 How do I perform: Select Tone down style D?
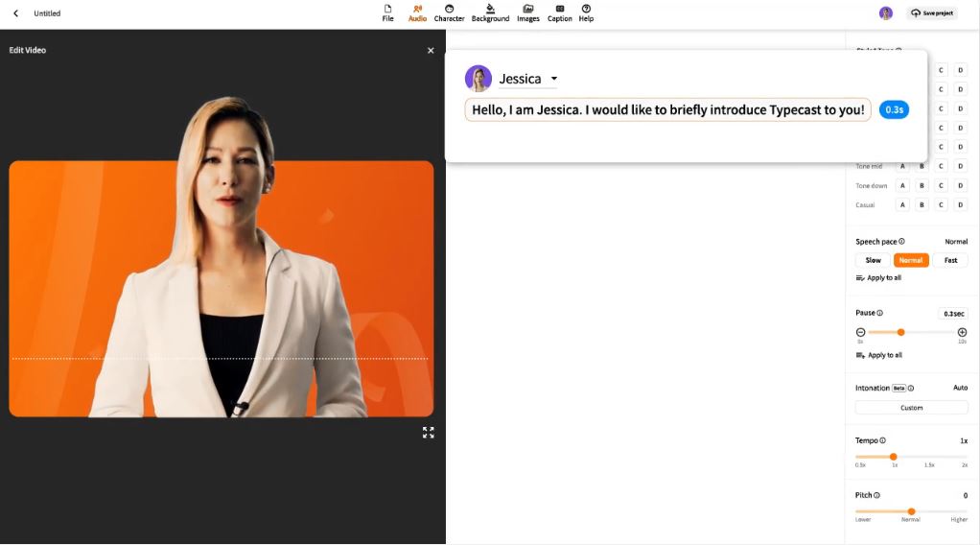[961, 186]
